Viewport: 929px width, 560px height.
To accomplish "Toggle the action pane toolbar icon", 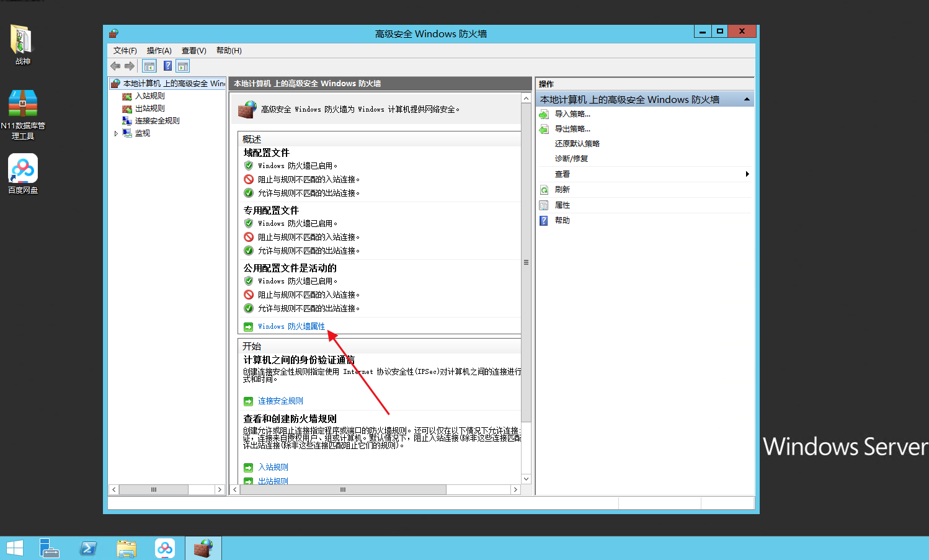I will [183, 66].
